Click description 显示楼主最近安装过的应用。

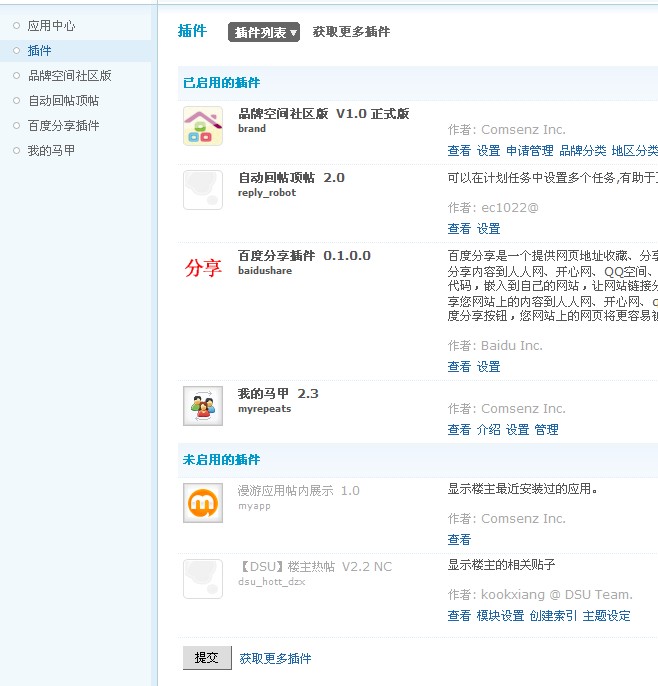tap(522, 489)
